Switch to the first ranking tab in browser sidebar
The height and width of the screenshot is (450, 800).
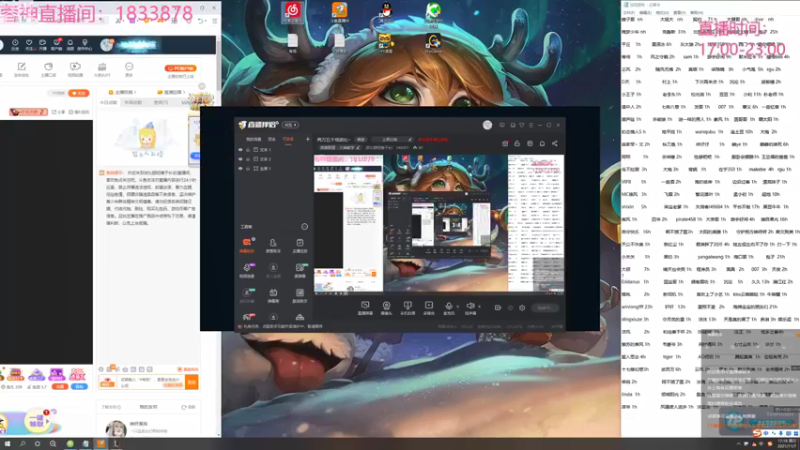tap(108, 103)
